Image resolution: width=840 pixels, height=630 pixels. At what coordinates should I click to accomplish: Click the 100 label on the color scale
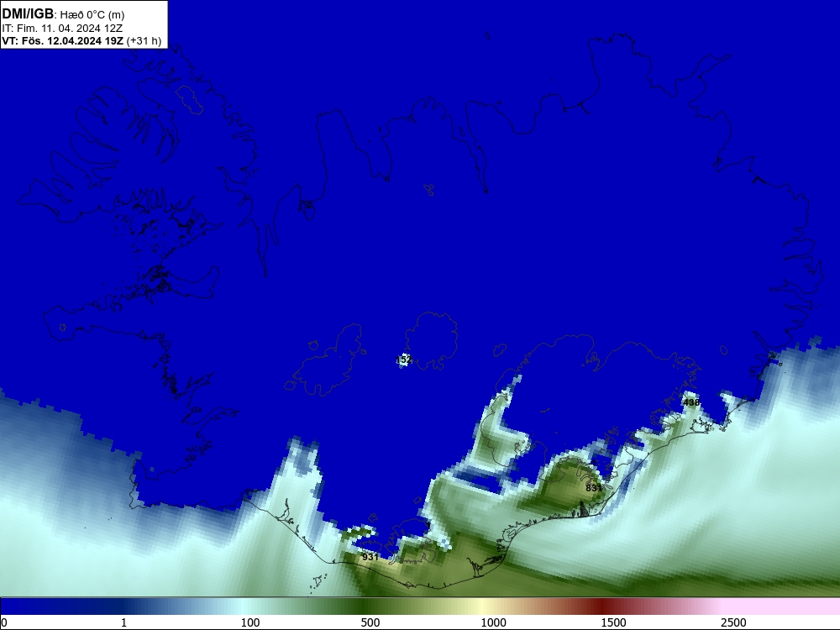pyautogui.click(x=250, y=622)
